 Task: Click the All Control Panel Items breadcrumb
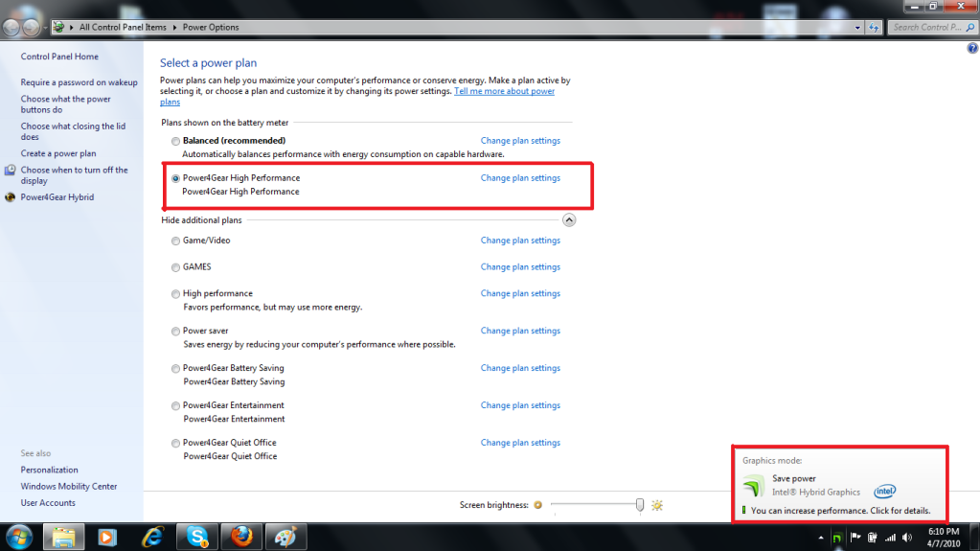[x=124, y=28]
